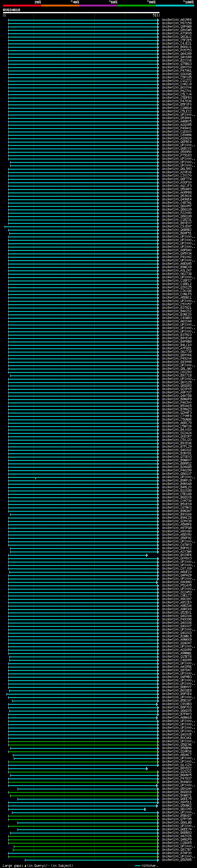
Task: Select the UniRef100_C8VAM4 label
Action: (177, 135)
